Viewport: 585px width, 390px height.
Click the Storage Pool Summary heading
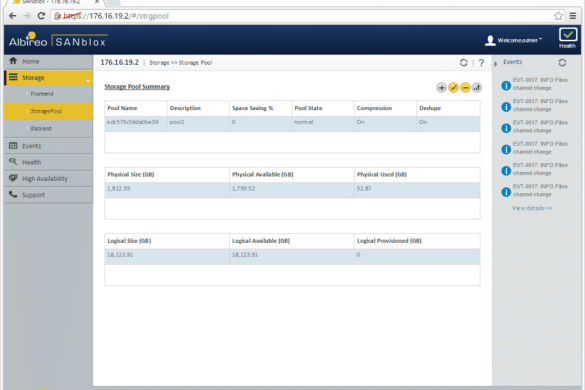[x=137, y=87]
